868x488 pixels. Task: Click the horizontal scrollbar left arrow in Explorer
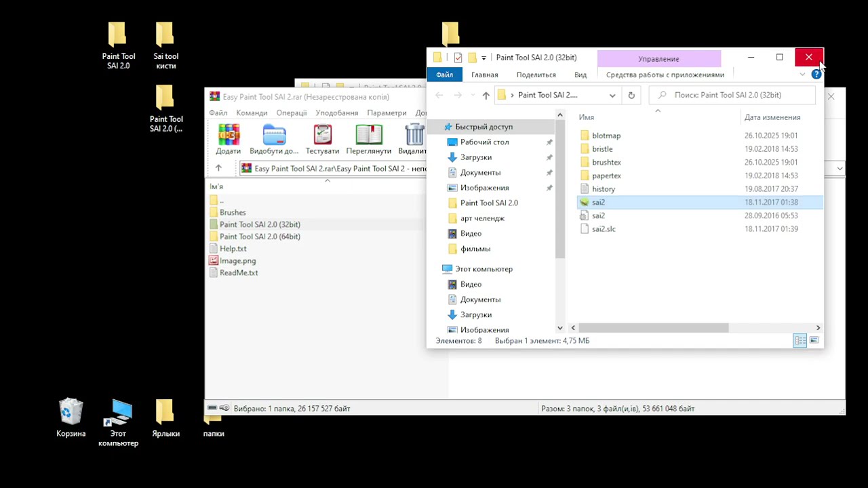click(x=573, y=328)
